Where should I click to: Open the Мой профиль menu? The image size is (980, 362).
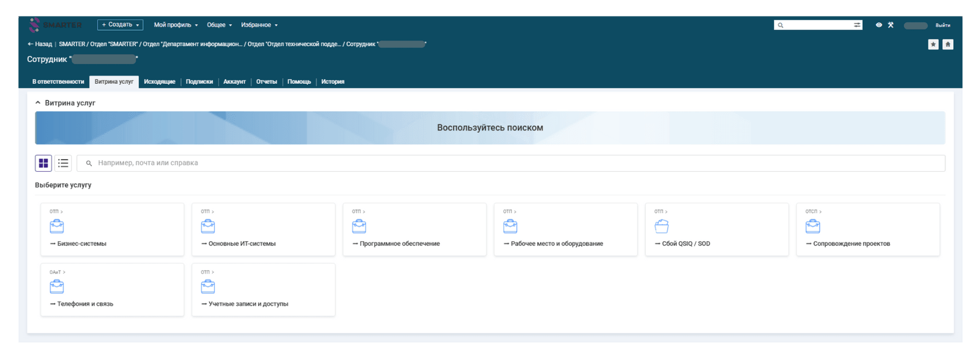[x=176, y=25]
